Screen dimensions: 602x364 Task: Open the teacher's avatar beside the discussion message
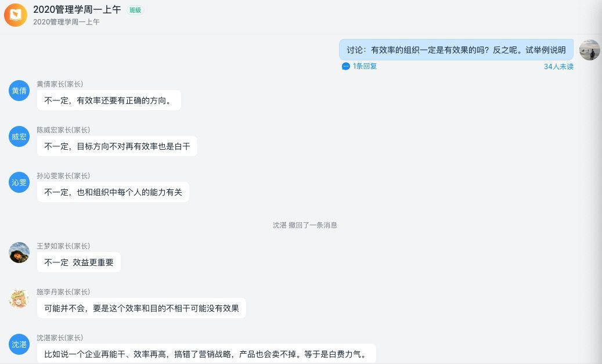tap(589, 50)
